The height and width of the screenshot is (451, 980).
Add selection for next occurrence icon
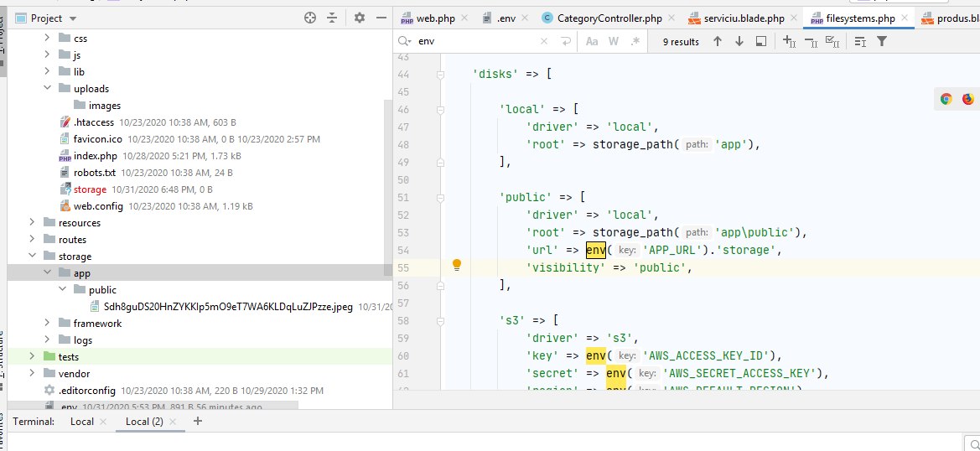pyautogui.click(x=789, y=41)
